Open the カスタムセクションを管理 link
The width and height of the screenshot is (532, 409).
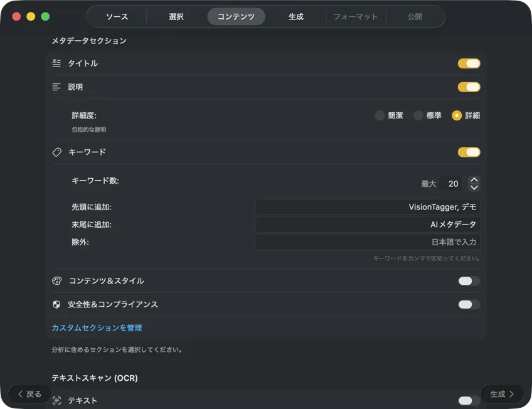point(96,327)
